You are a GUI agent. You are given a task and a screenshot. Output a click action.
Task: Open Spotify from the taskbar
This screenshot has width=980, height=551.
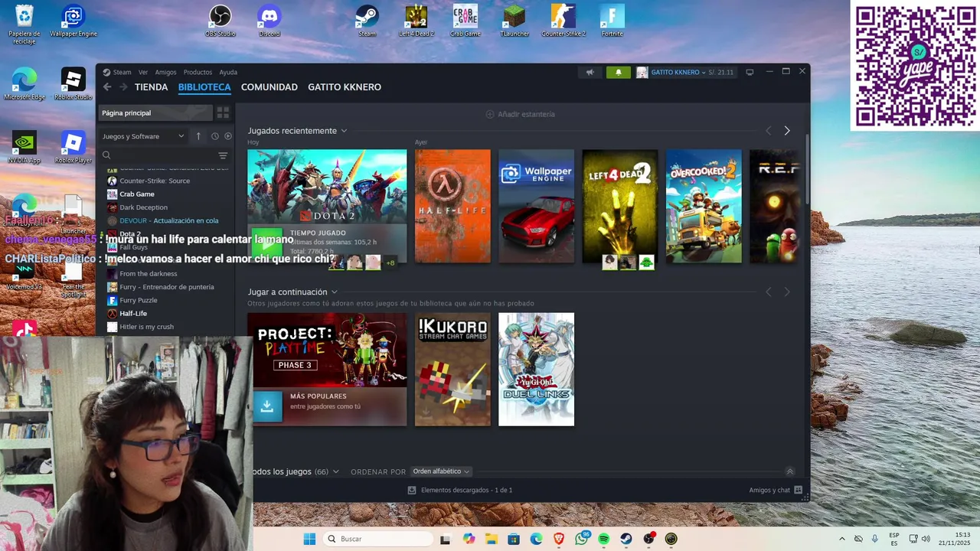pos(603,539)
